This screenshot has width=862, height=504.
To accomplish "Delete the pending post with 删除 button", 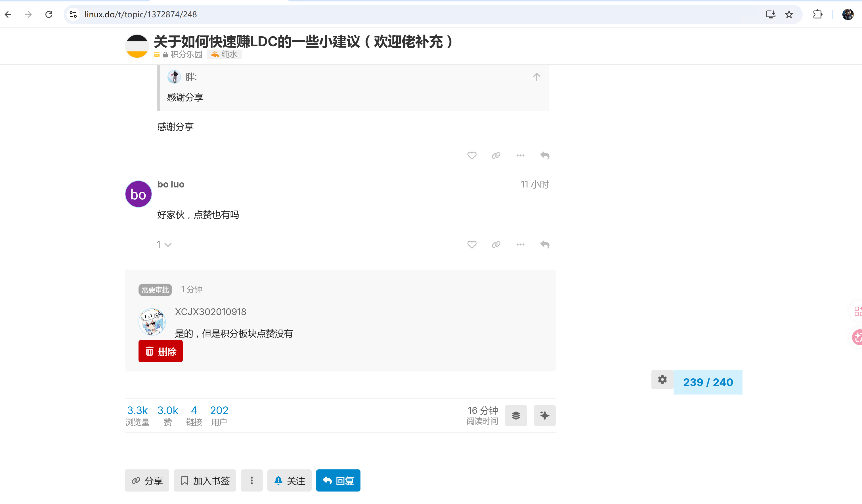I will coord(160,351).
